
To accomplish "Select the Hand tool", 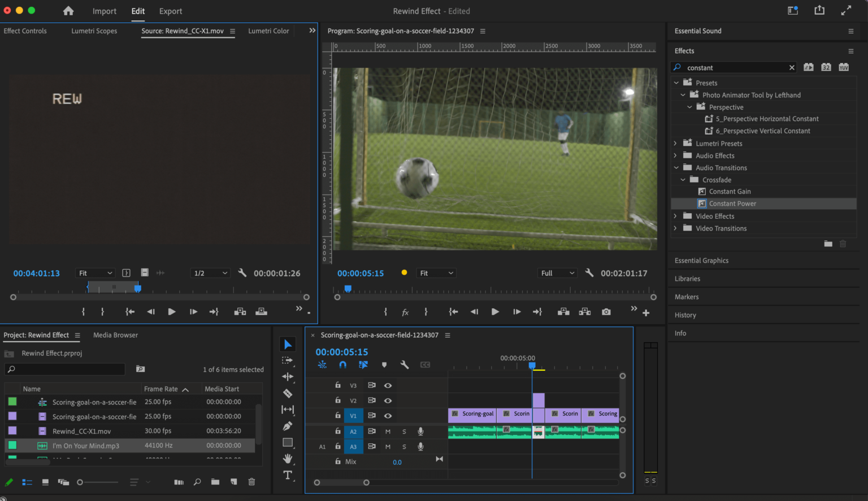I will pos(288,459).
